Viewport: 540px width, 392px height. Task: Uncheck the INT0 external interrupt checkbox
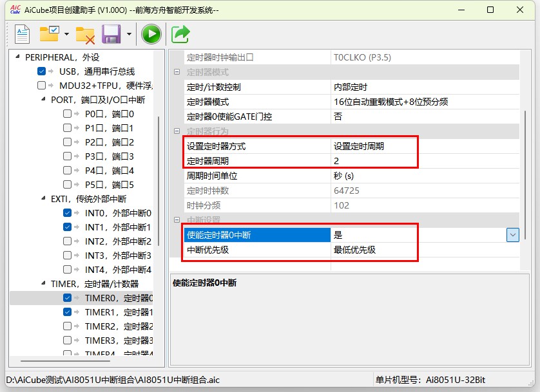[x=68, y=213]
